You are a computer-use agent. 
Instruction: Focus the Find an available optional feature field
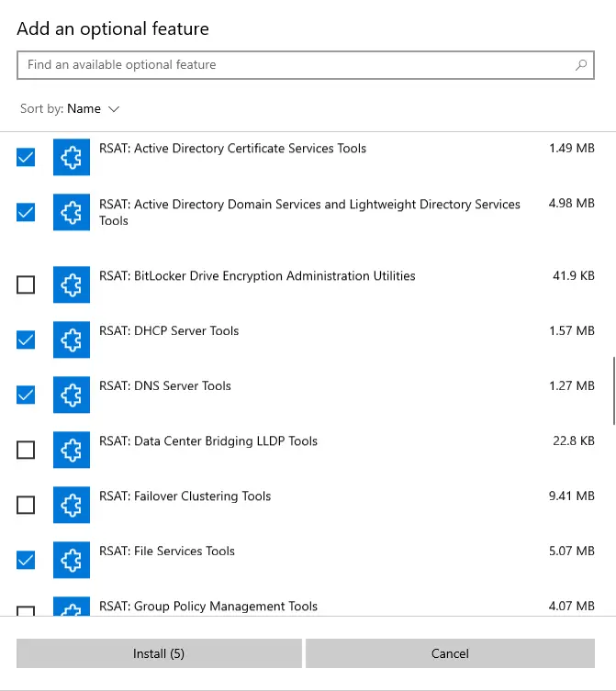[306, 65]
